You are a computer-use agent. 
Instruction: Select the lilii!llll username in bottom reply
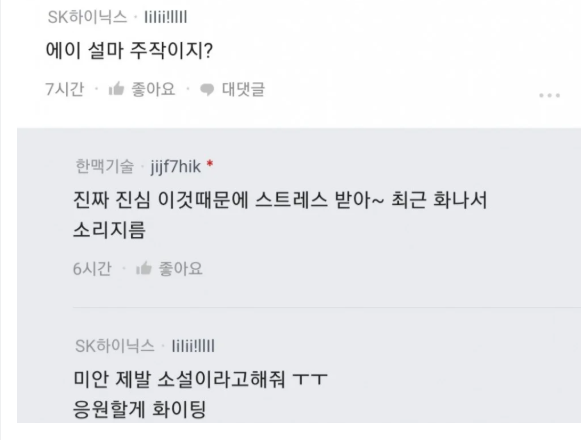tap(193, 346)
